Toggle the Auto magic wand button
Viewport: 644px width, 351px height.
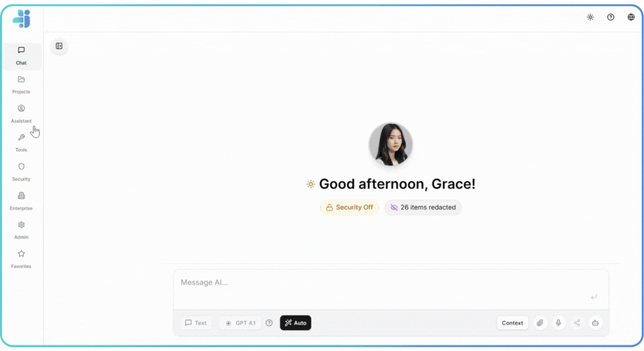296,323
